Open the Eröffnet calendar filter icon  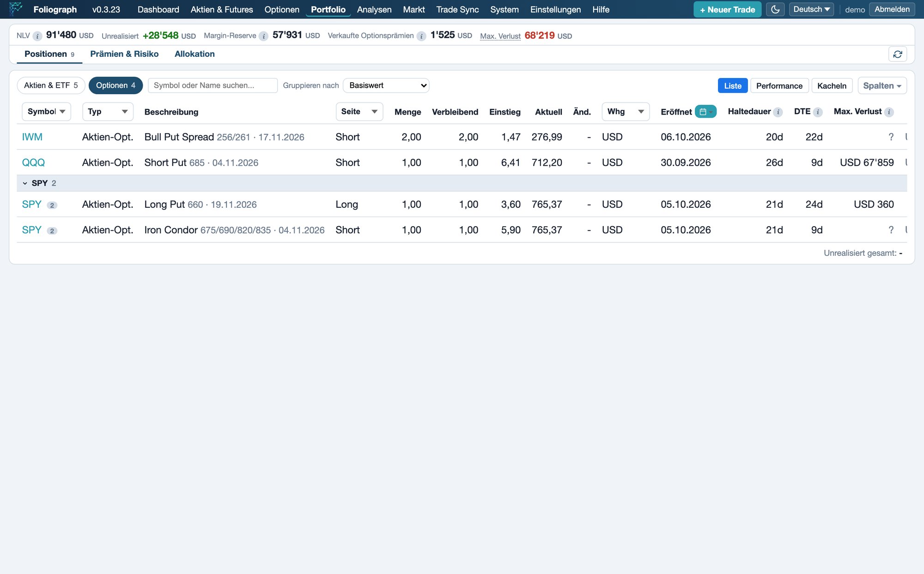click(x=705, y=112)
